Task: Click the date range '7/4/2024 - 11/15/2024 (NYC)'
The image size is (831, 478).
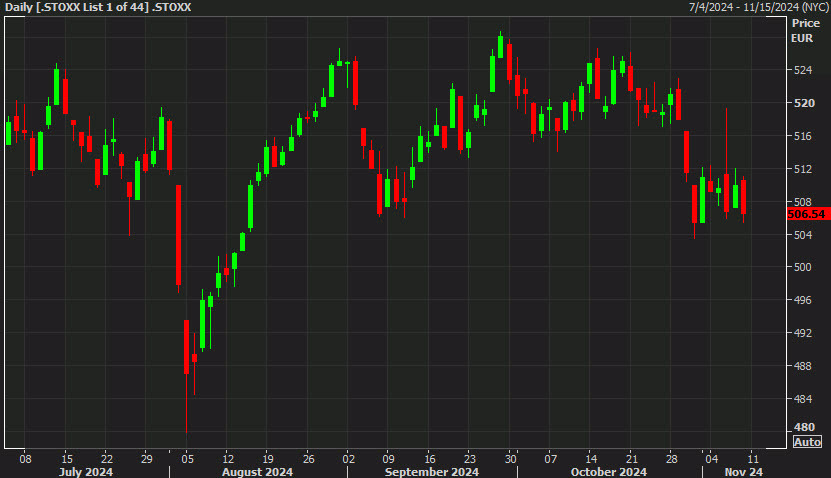Action: pyautogui.click(x=758, y=7)
